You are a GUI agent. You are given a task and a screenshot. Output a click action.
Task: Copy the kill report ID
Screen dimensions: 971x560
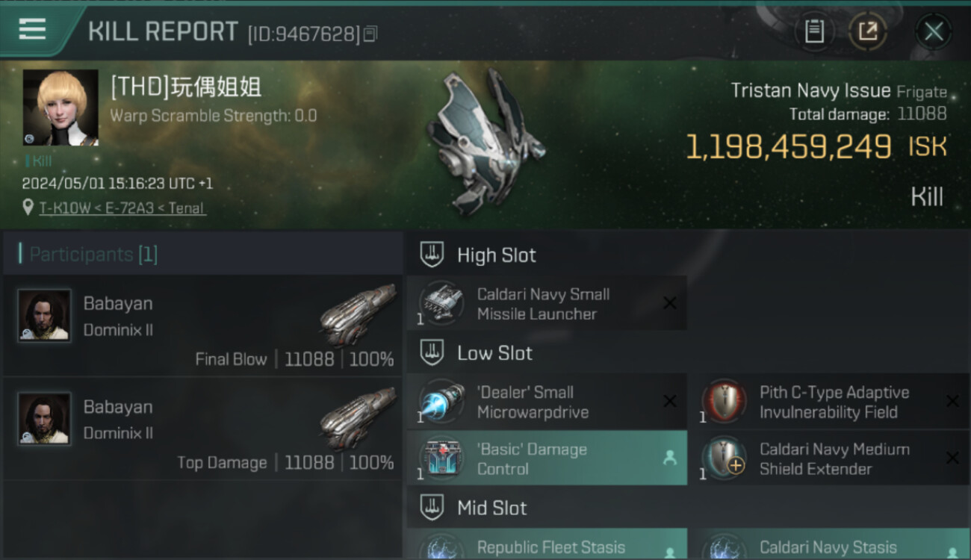pos(370,34)
